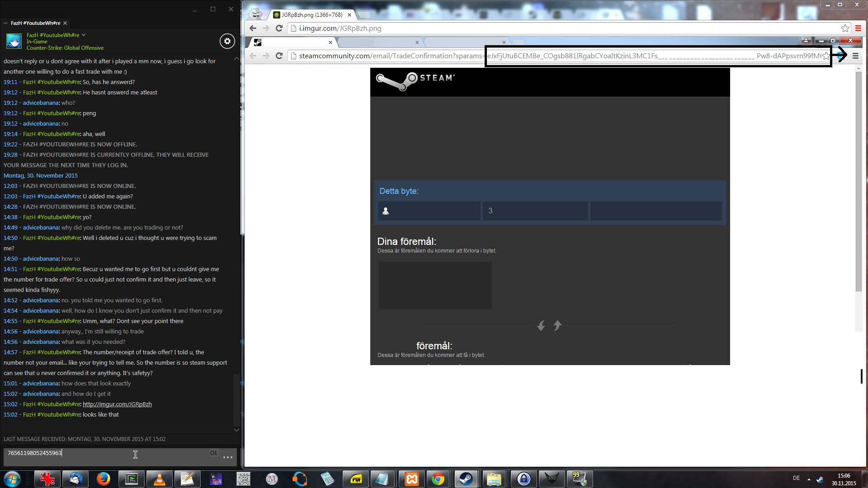Close the FazH #YoutubeWh#re chat tab
The image size is (868, 488).
[65, 23]
